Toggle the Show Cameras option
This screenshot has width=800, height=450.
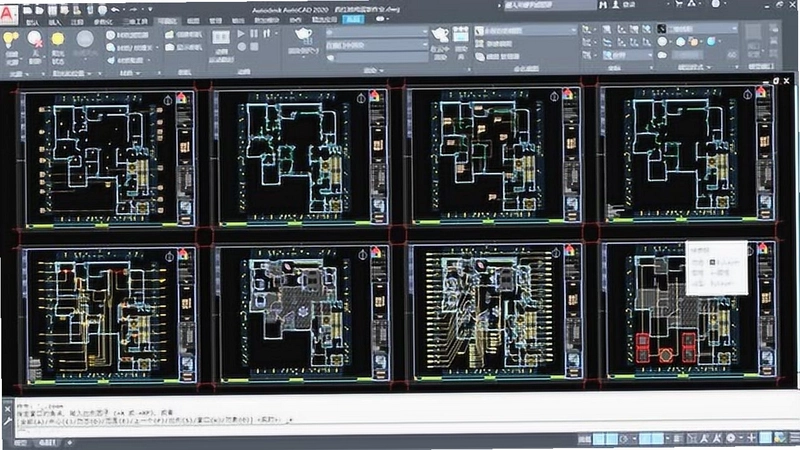[x=184, y=47]
